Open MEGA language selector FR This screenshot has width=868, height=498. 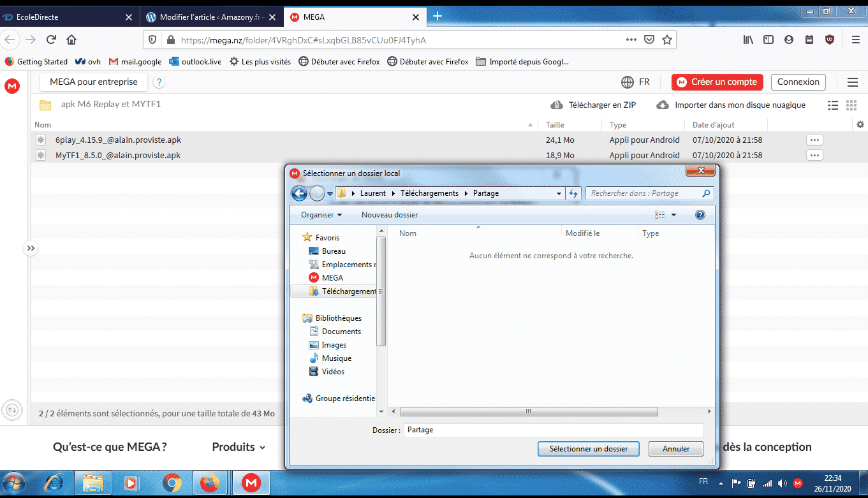click(635, 82)
